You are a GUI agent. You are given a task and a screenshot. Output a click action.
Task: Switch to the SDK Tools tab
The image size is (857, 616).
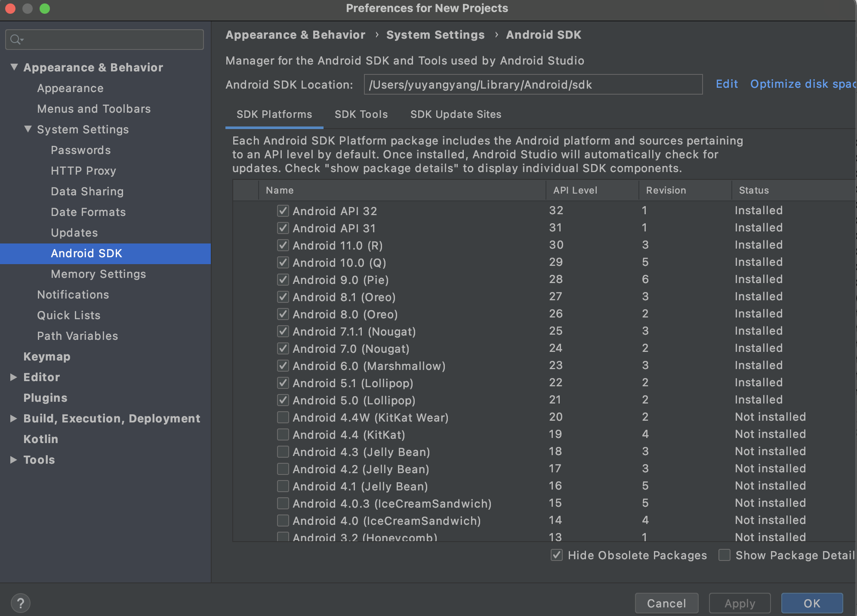tap(361, 114)
